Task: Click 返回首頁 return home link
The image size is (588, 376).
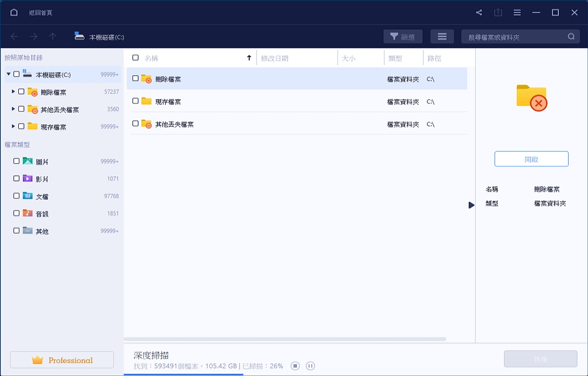Action: click(x=41, y=13)
